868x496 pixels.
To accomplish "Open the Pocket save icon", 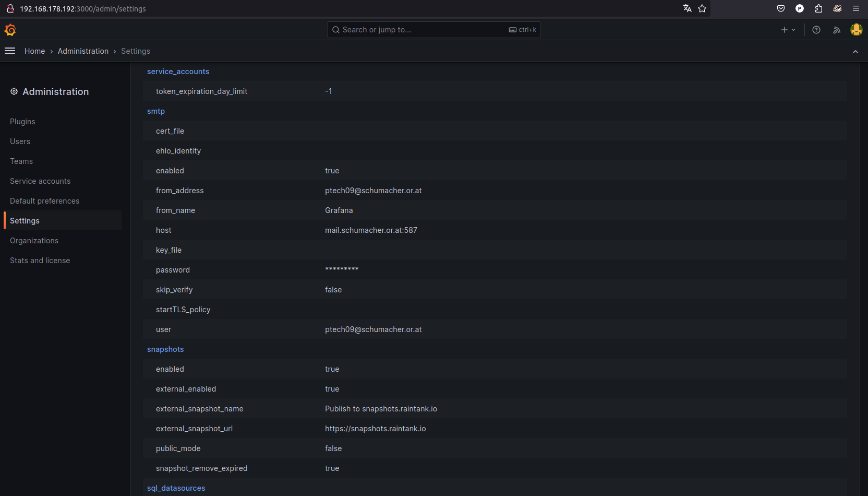I will pos(781,8).
